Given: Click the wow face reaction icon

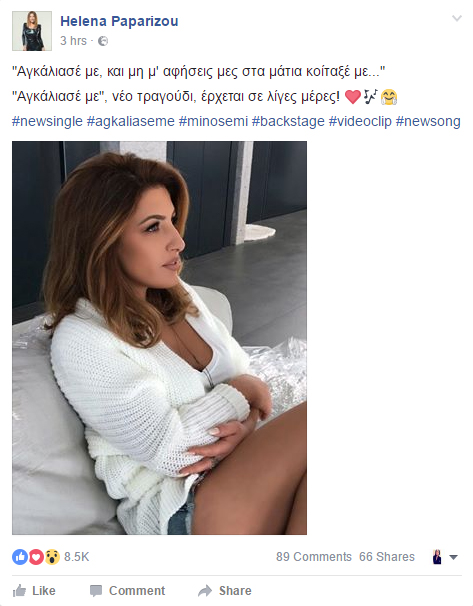Looking at the screenshot, I should pos(52,557).
